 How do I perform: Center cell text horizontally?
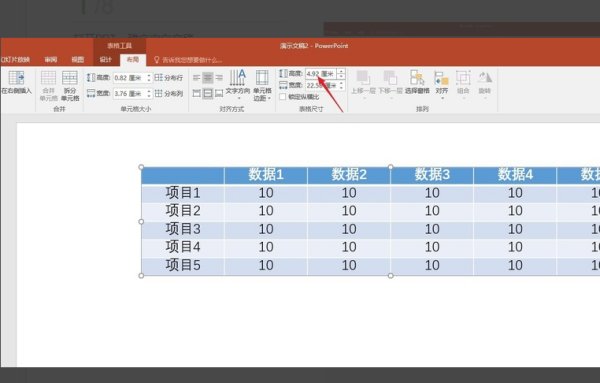point(208,78)
